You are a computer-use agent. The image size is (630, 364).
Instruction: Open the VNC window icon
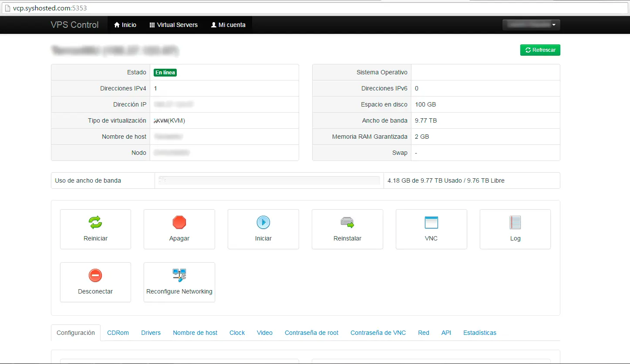(431, 223)
